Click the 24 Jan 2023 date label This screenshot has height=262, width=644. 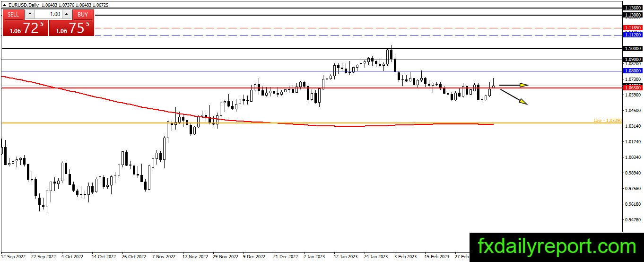(x=376, y=257)
